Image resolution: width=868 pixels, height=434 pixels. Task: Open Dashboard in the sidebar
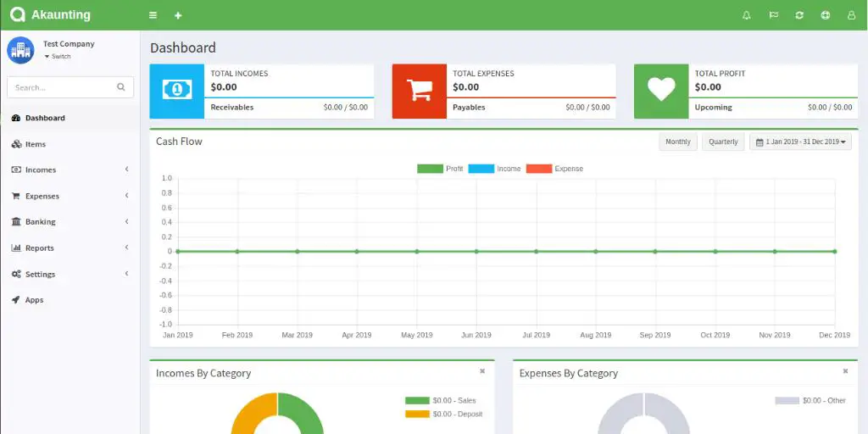tap(70, 118)
